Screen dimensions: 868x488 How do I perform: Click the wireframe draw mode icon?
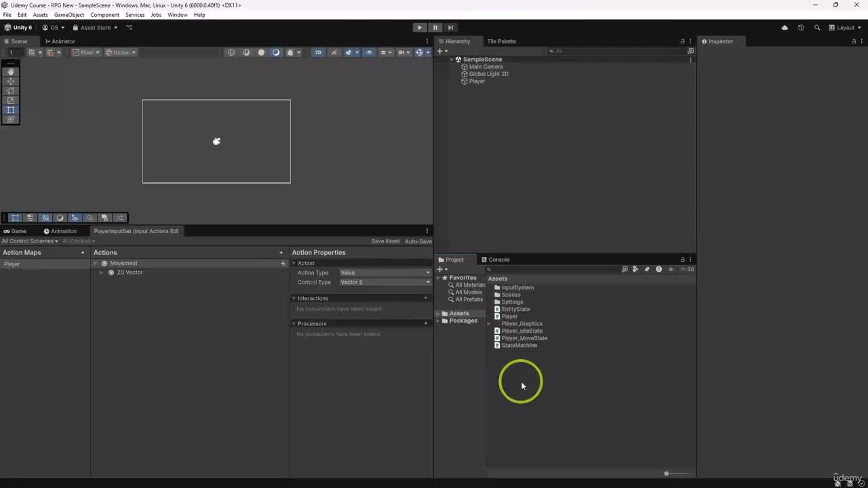pyautogui.click(x=231, y=52)
